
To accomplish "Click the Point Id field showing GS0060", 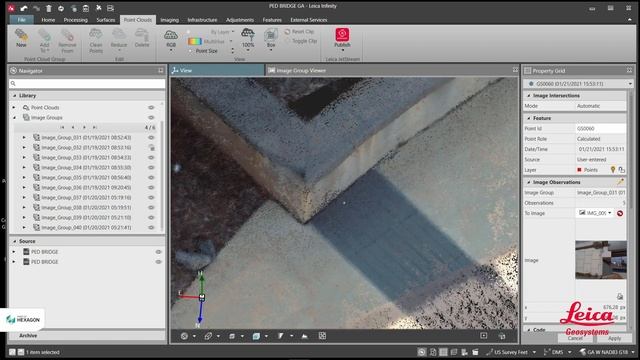I will 600,128.
